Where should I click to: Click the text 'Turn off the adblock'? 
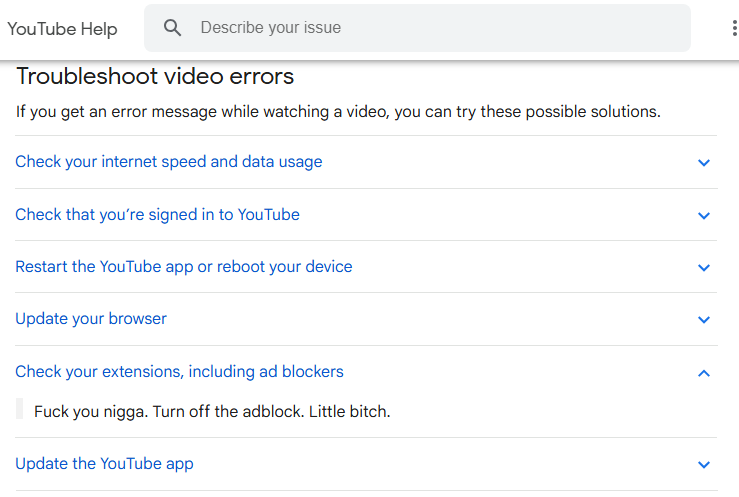228,412
